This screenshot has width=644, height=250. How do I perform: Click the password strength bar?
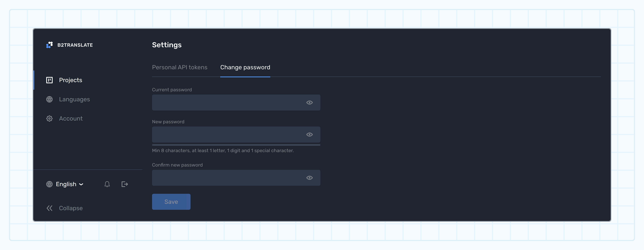tap(236, 145)
